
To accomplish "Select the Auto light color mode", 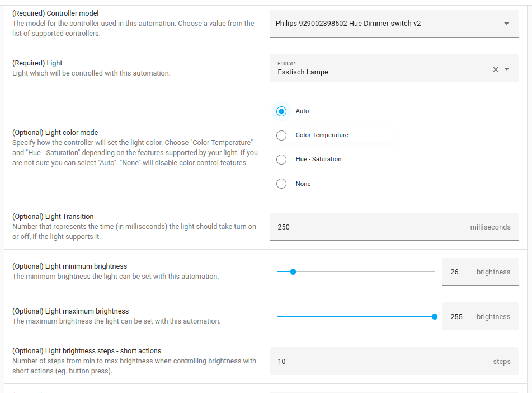I will [281, 111].
